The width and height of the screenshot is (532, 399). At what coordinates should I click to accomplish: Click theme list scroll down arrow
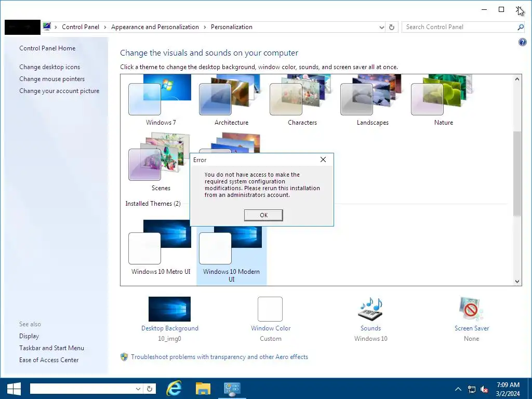tap(517, 281)
